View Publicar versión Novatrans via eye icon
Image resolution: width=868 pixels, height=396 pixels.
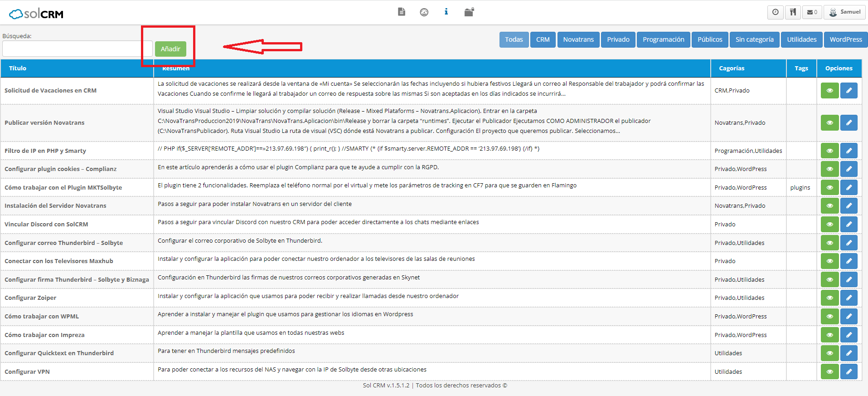coord(829,122)
